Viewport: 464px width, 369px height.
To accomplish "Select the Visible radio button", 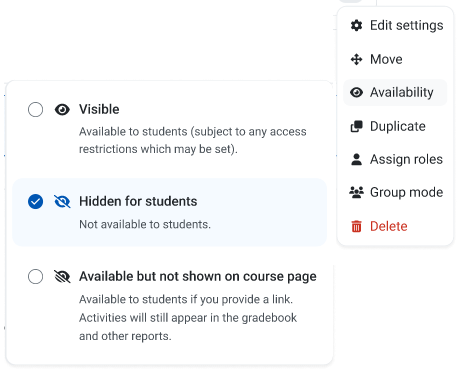I will (x=35, y=109).
